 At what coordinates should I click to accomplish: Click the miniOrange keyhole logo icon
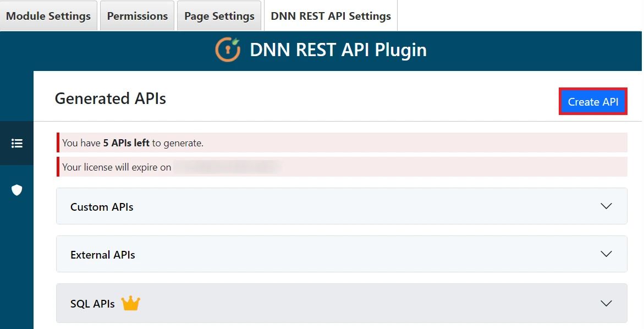228,50
